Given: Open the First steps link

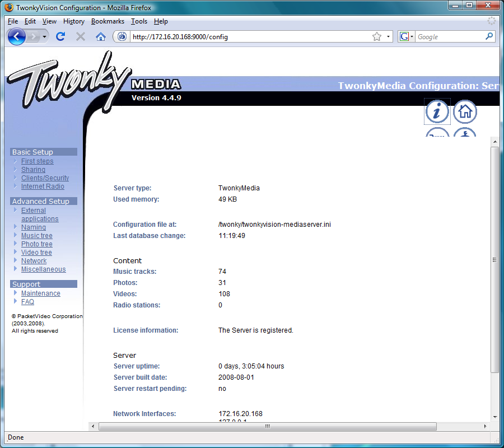Looking at the screenshot, I should click(x=38, y=161).
